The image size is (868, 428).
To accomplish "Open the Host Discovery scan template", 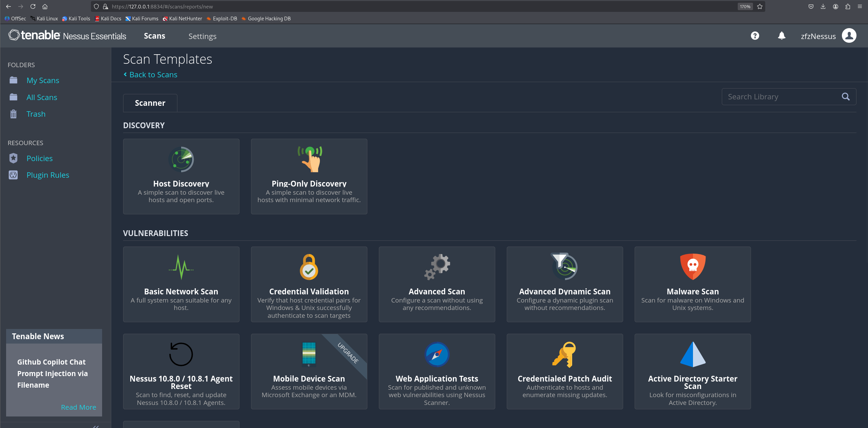I will (x=181, y=176).
